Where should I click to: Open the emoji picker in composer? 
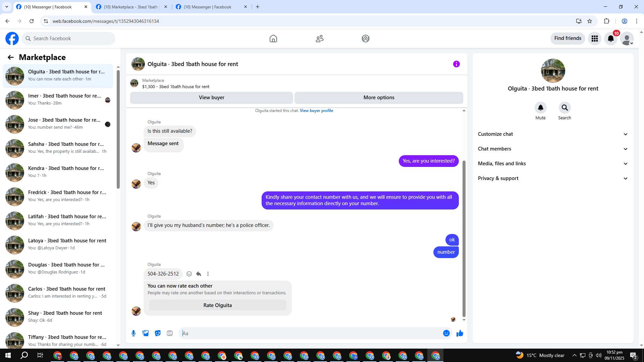446,333
